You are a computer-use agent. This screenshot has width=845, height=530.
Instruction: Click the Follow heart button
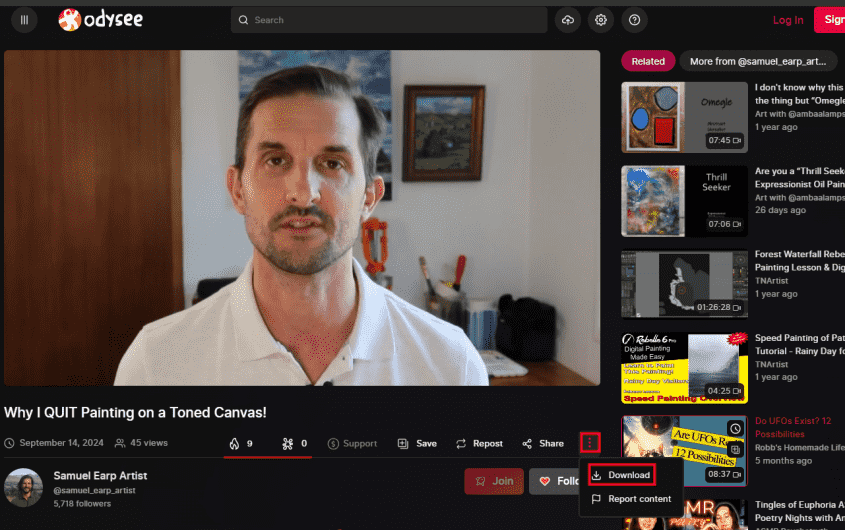click(558, 481)
